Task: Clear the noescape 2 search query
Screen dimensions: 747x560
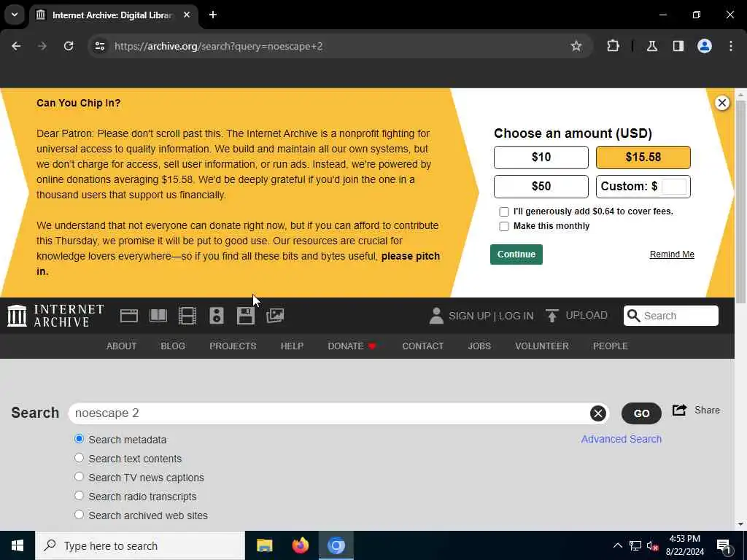Action: (598, 413)
